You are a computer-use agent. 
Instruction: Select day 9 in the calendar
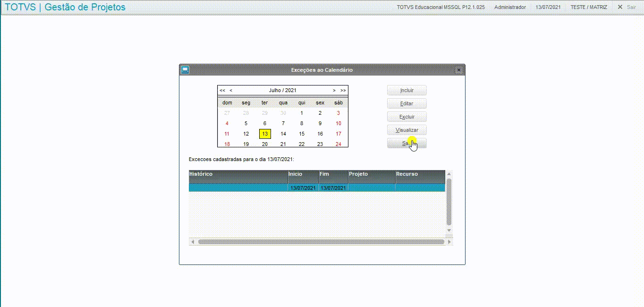(x=320, y=123)
